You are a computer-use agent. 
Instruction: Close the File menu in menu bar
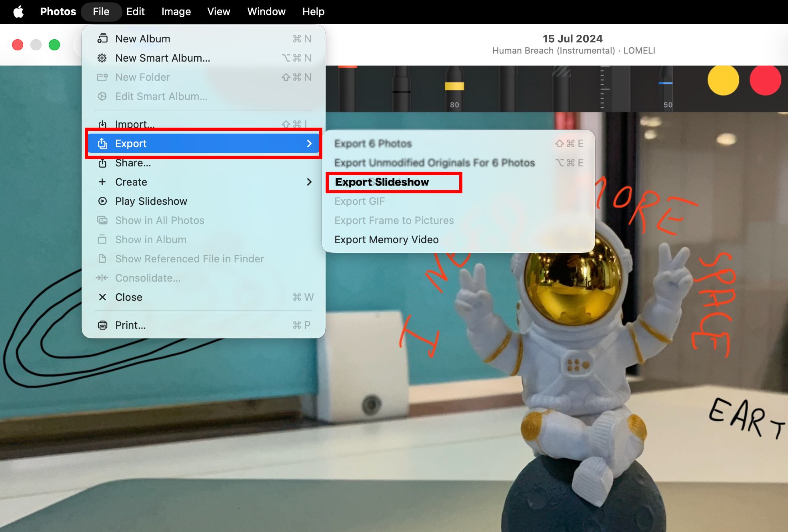pyautogui.click(x=101, y=12)
